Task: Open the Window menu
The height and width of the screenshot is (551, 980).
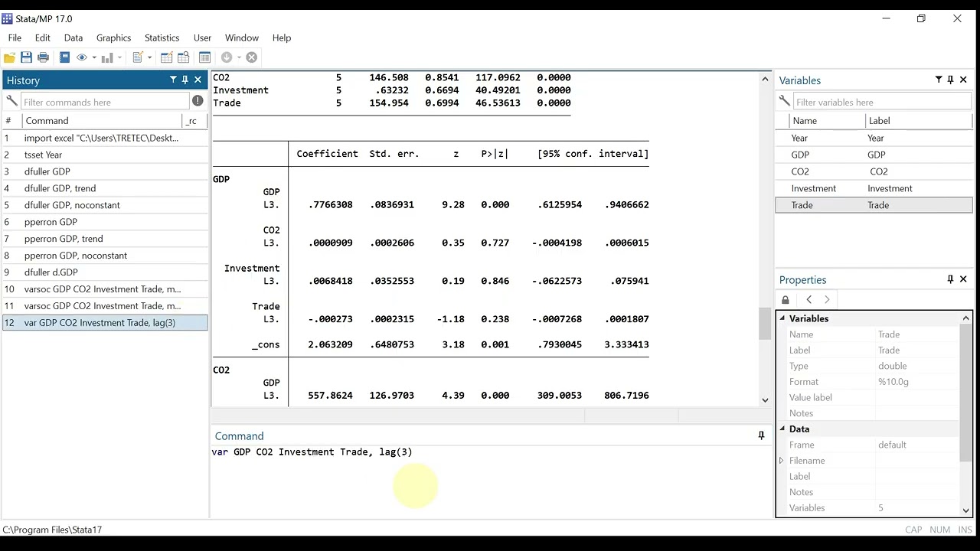Action: click(x=241, y=37)
